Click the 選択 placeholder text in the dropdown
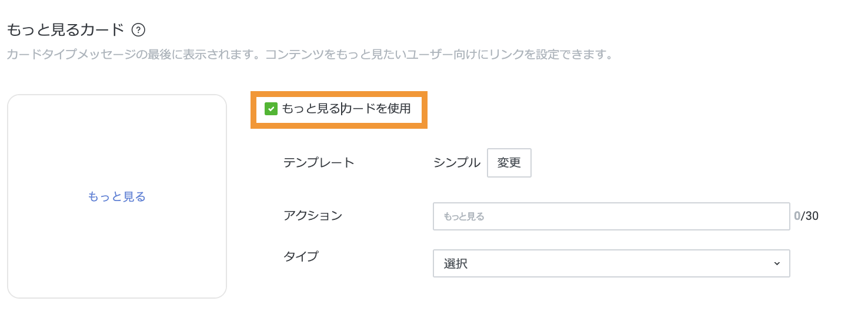The image size is (868, 321). (456, 264)
